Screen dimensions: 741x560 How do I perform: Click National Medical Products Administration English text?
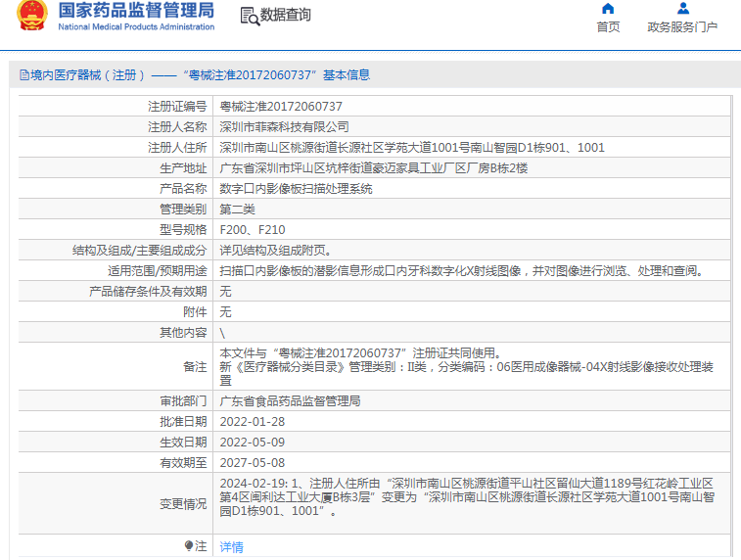(136, 27)
